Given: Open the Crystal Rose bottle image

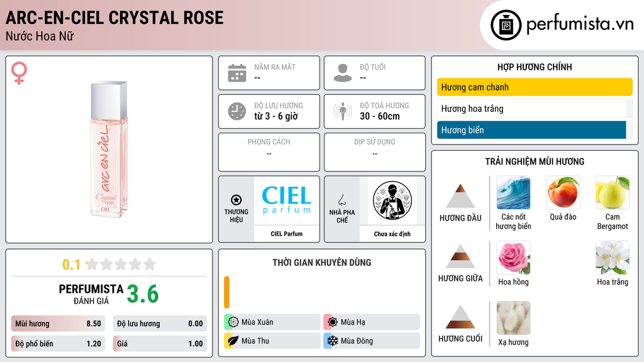Looking at the screenshot, I should (x=109, y=150).
